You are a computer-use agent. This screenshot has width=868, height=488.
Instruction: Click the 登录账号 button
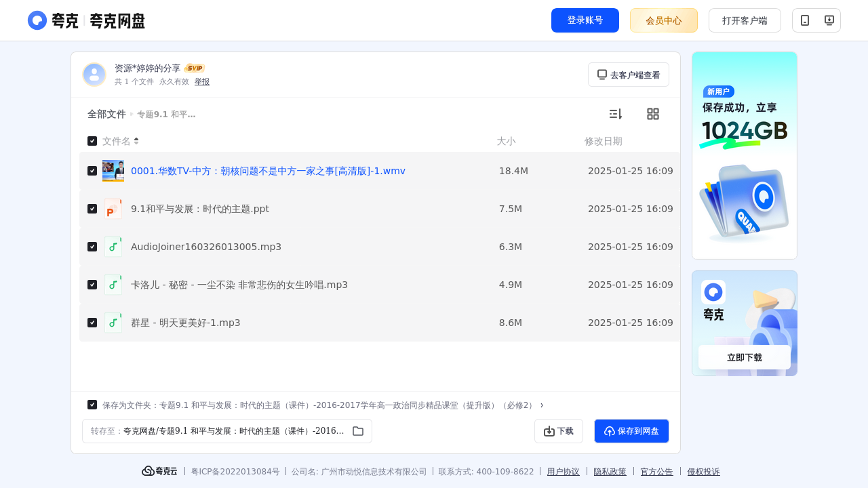[x=585, y=20]
